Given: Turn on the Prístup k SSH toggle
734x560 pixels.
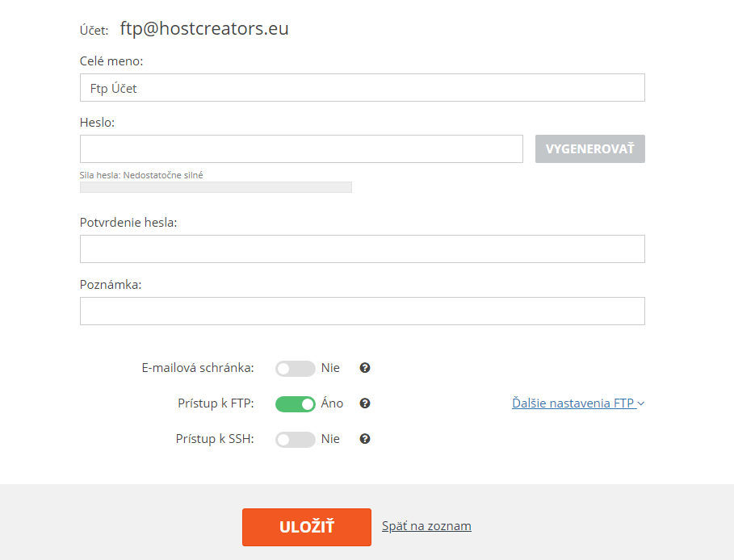Looking at the screenshot, I should [295, 439].
